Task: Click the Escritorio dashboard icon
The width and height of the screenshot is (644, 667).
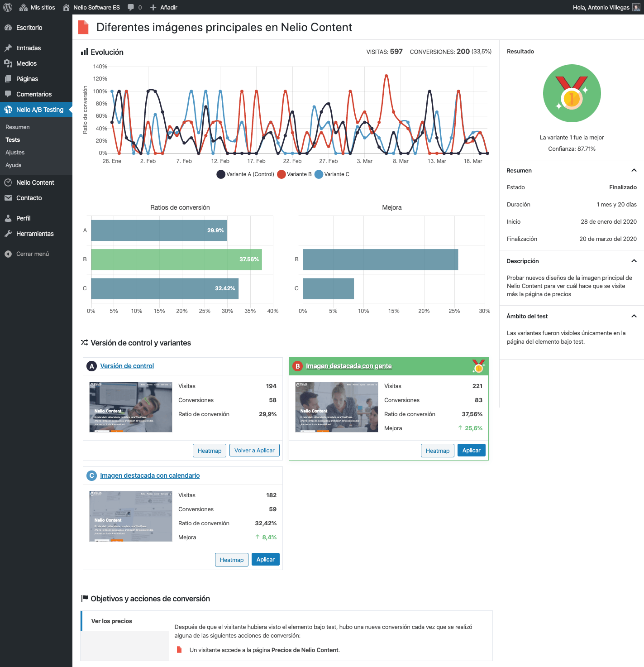Action: 8,28
